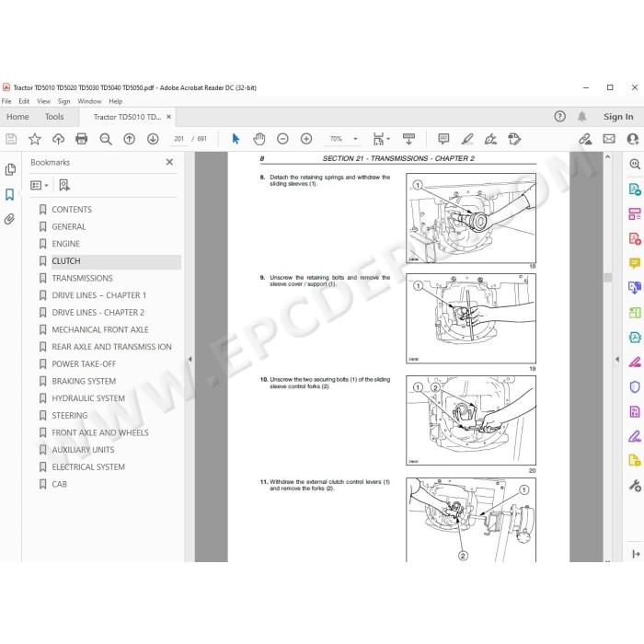Click the Save file icon
Viewport: 644px width, 644px height.
11,139
